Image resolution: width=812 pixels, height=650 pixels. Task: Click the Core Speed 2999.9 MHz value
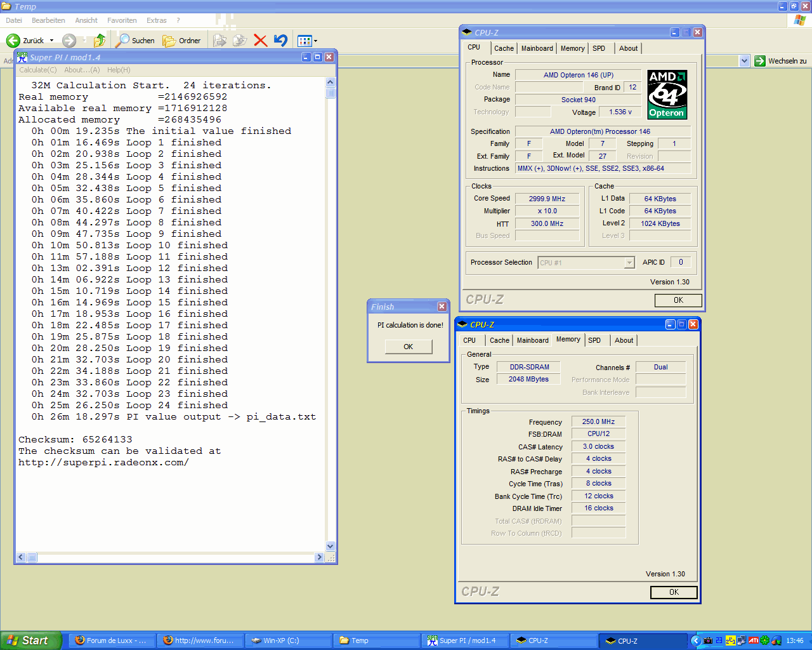[547, 199]
